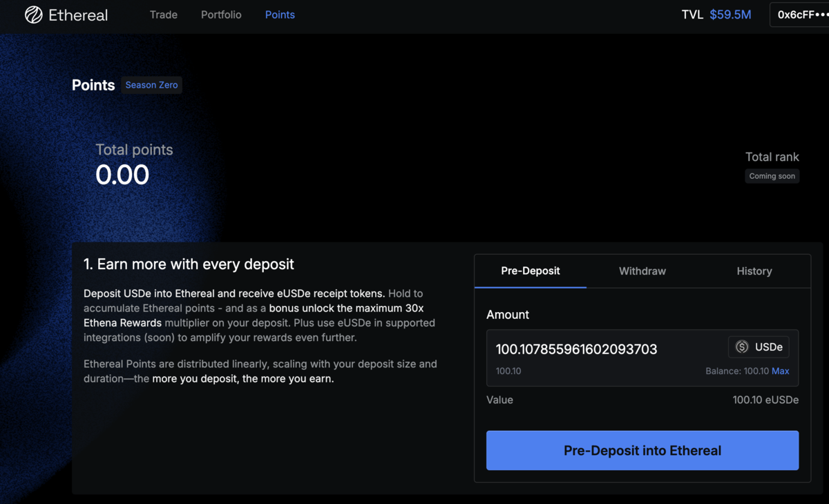Focus the Amount input field

[x=642, y=358]
